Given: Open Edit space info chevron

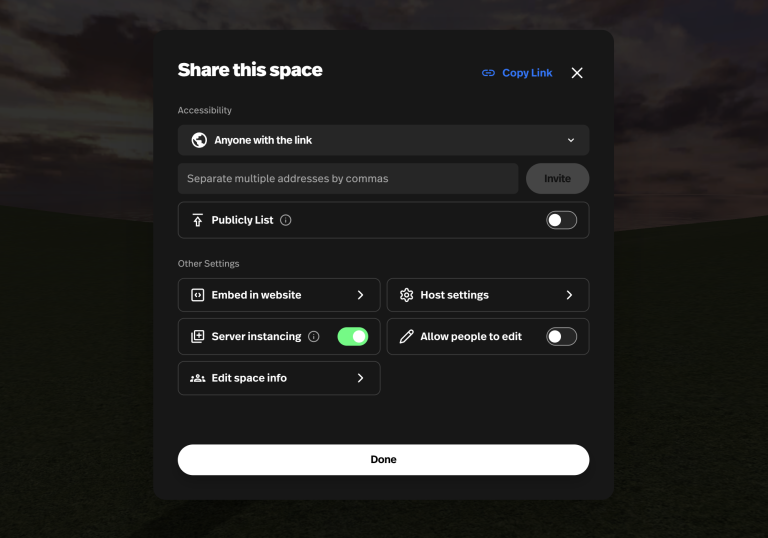Looking at the screenshot, I should coord(360,378).
